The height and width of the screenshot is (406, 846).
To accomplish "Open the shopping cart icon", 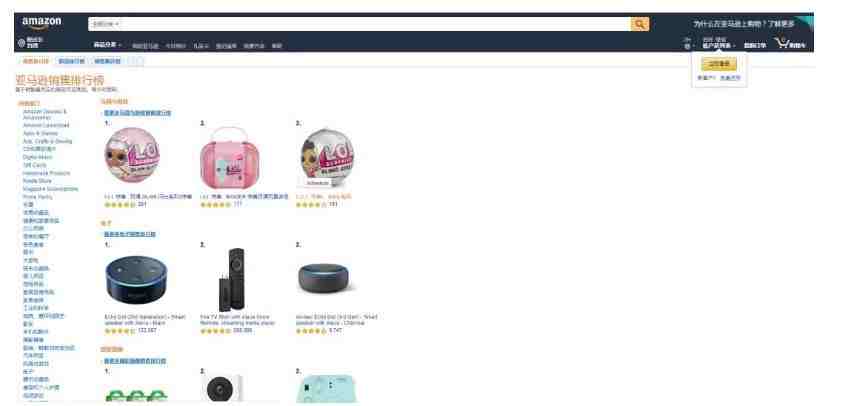I will pyautogui.click(x=782, y=43).
